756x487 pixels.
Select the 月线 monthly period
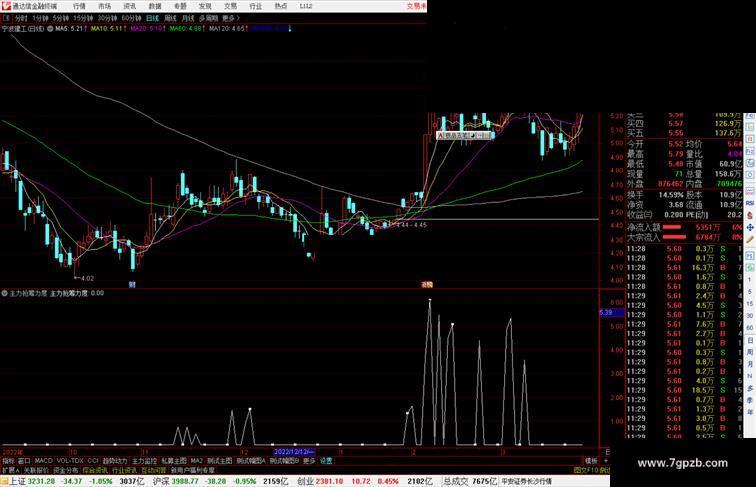pyautogui.click(x=188, y=18)
